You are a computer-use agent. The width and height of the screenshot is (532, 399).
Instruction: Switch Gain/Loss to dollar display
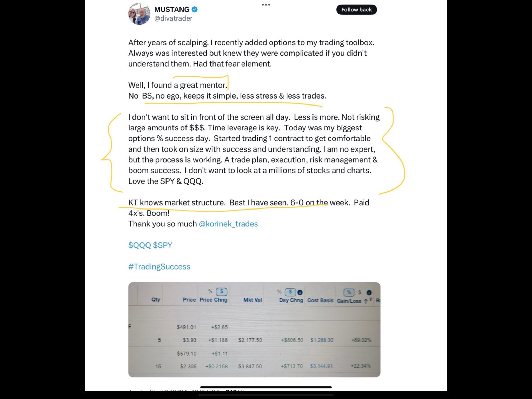pos(360,292)
